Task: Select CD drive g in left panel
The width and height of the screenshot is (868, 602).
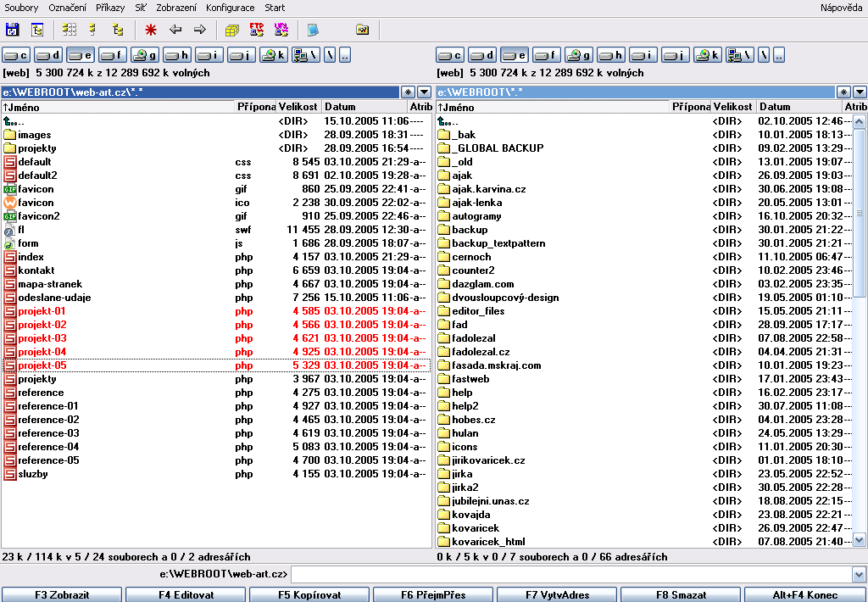Action: point(146,56)
